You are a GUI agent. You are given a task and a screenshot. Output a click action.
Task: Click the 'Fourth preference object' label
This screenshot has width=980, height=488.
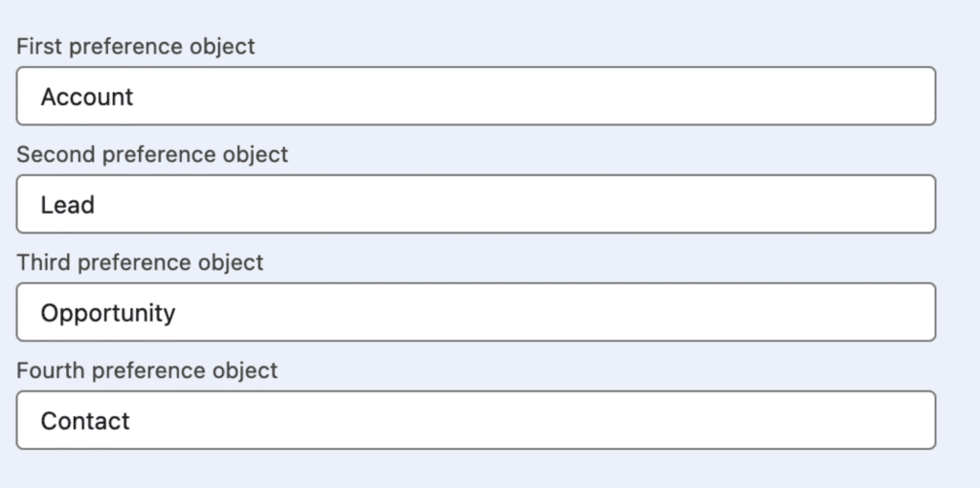pyautogui.click(x=147, y=370)
